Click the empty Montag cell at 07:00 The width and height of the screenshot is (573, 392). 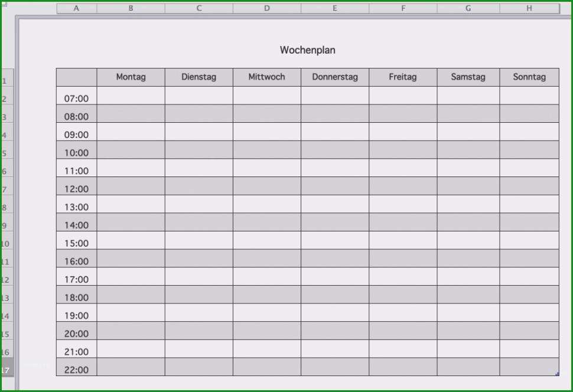click(x=131, y=96)
